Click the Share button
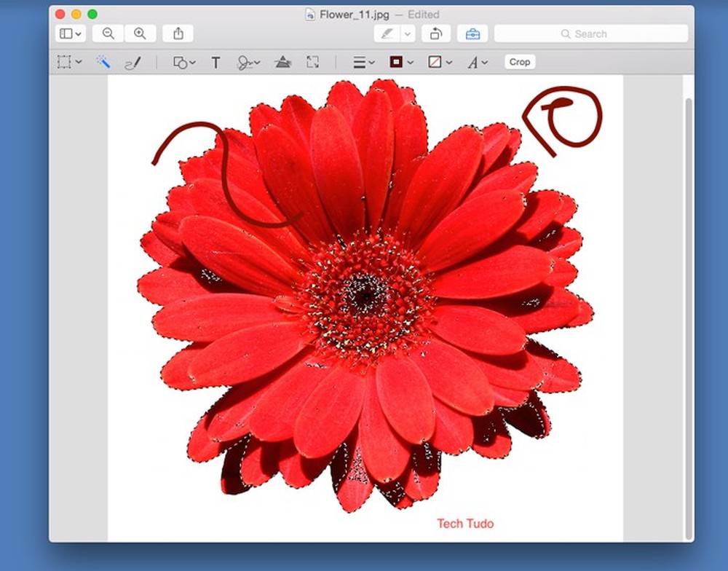The height and width of the screenshot is (571, 728). [177, 34]
